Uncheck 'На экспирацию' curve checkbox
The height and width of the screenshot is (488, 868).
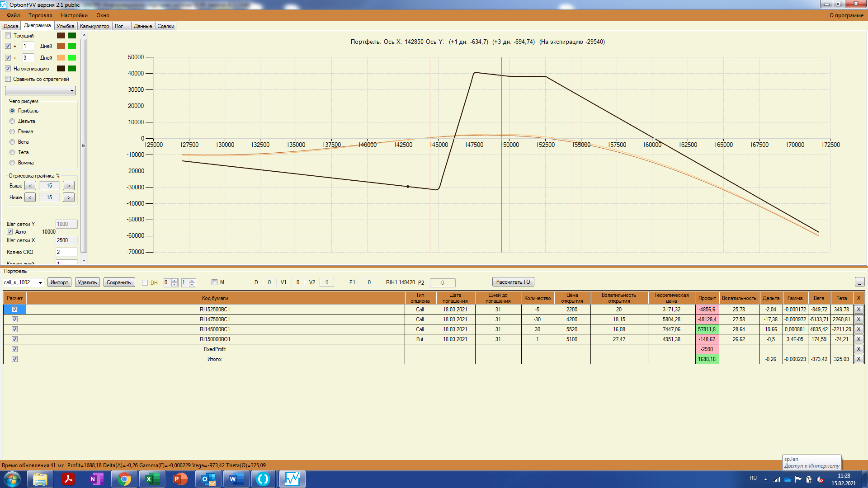[8, 69]
